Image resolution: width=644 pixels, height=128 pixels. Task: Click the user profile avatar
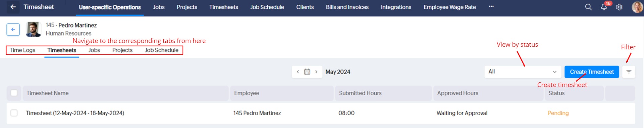(x=637, y=7)
